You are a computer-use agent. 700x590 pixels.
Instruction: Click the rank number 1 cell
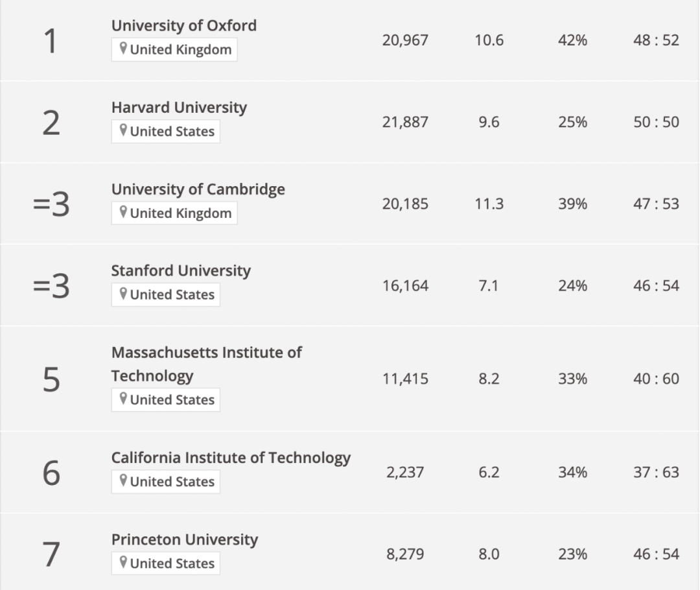click(x=51, y=41)
